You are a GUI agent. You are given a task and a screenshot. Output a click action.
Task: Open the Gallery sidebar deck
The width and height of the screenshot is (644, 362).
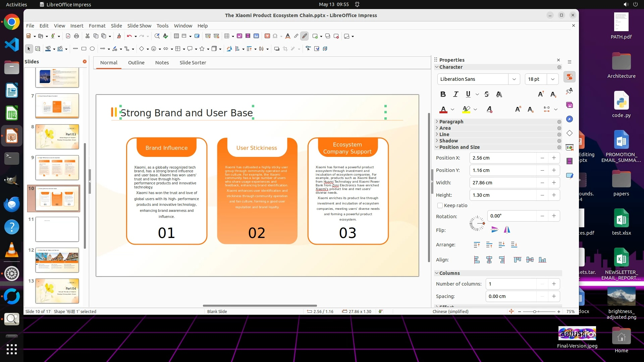[x=570, y=105]
